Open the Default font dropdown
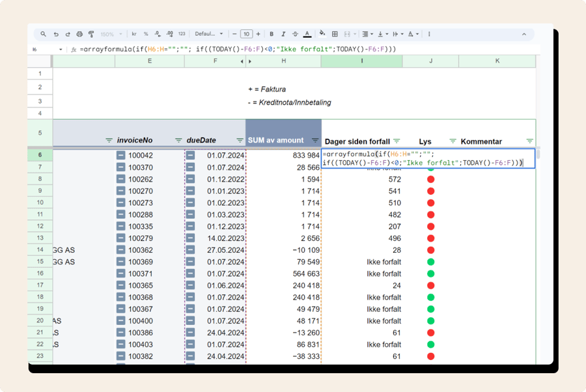 [x=208, y=34]
